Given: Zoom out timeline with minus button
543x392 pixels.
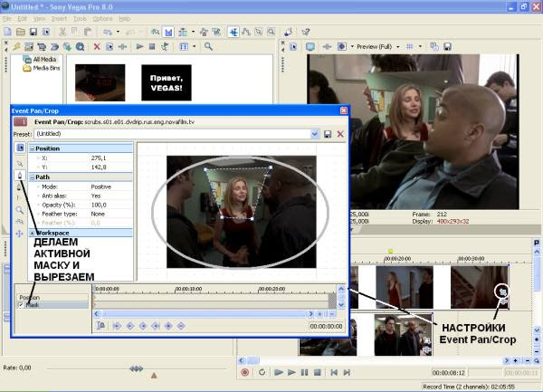Looking at the screenshot, I should 528,361.
